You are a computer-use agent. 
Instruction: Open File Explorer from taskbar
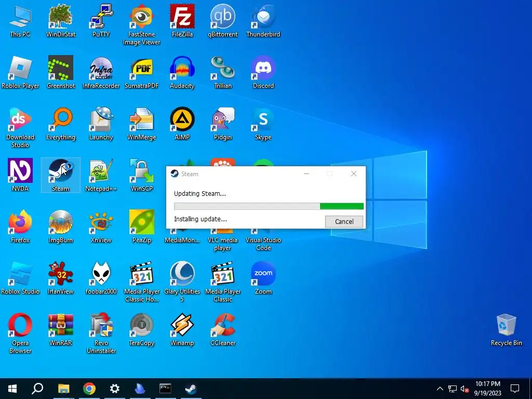click(x=63, y=389)
